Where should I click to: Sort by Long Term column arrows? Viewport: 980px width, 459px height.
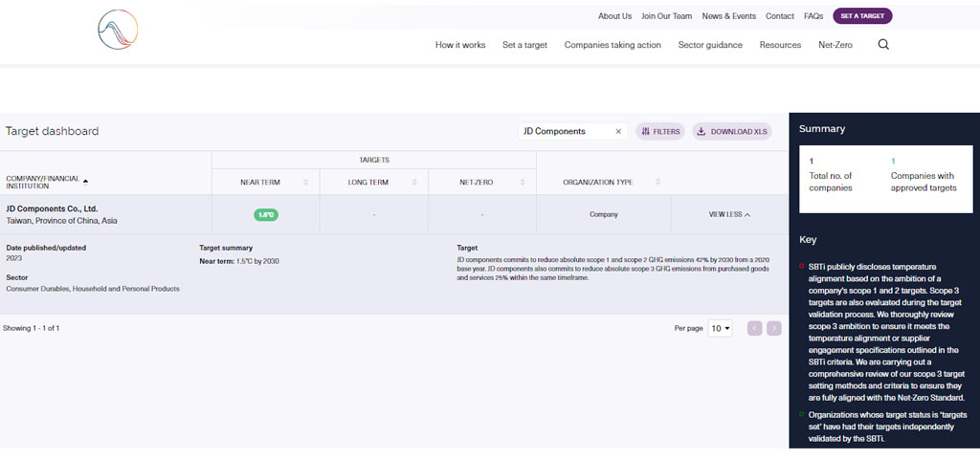point(415,182)
